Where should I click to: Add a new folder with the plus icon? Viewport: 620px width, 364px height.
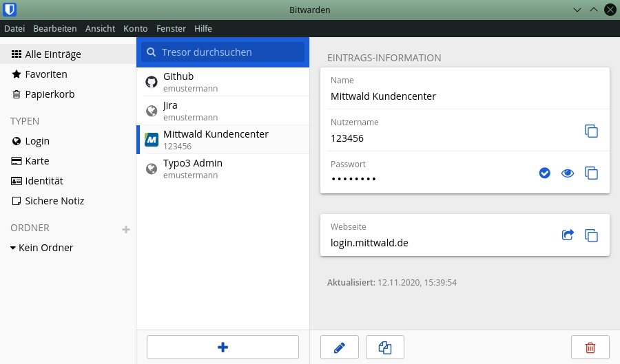(126, 229)
